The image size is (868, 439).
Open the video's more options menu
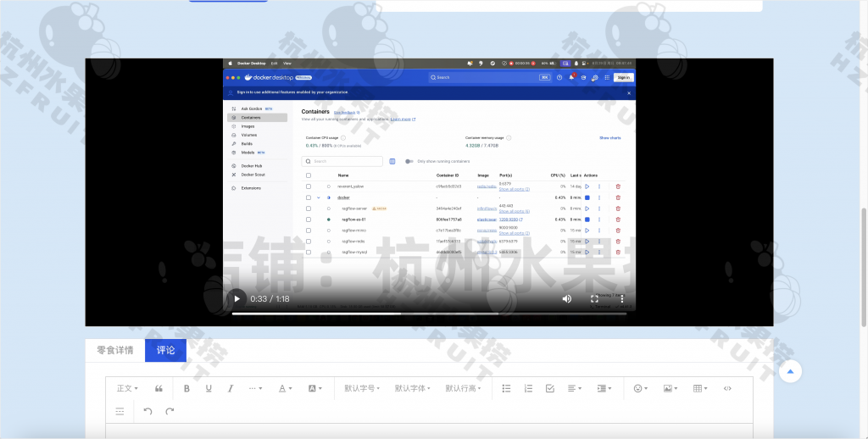621,298
